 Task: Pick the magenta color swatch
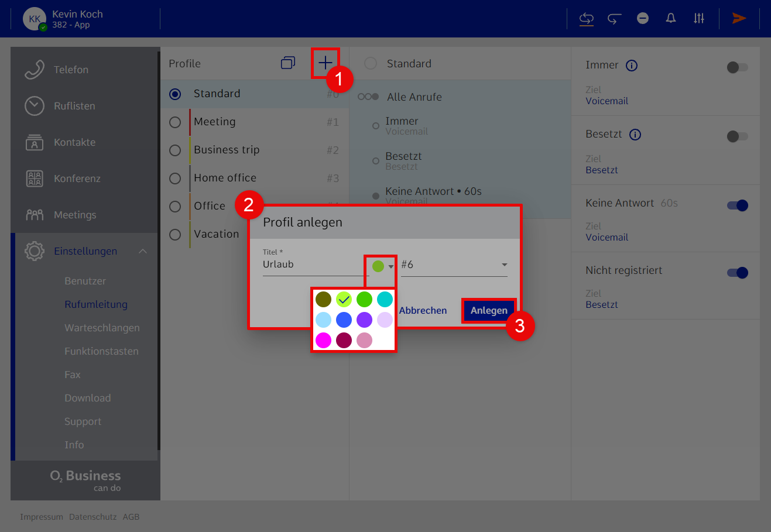[x=323, y=340]
